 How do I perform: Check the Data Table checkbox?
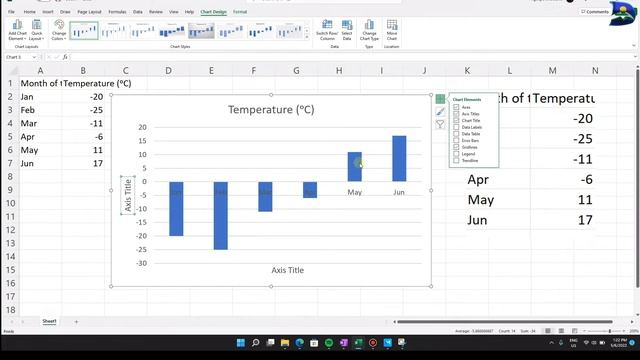pos(456,134)
